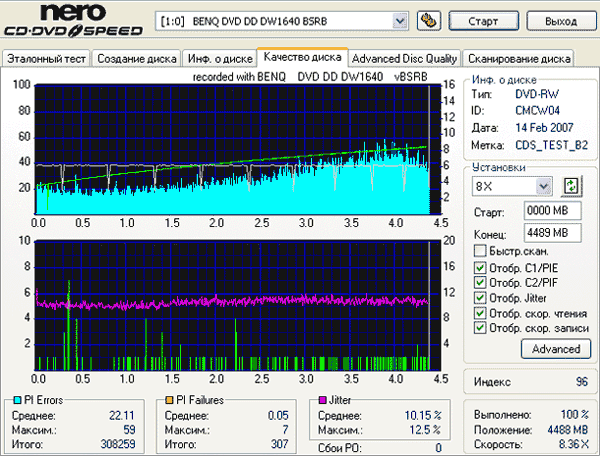Switch to the Эталонный тест tab
The width and height of the screenshot is (600, 456).
pos(46,58)
